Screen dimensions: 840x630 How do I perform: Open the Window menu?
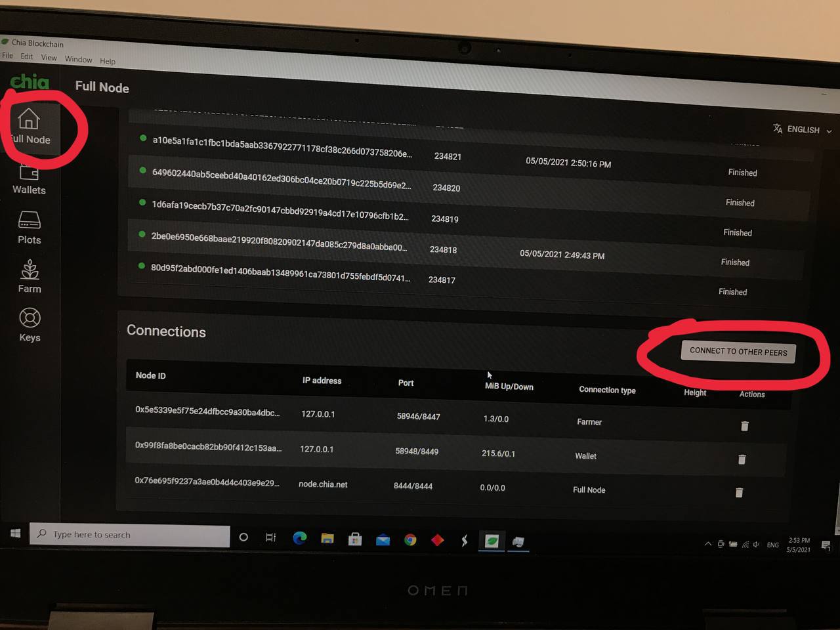[79, 59]
